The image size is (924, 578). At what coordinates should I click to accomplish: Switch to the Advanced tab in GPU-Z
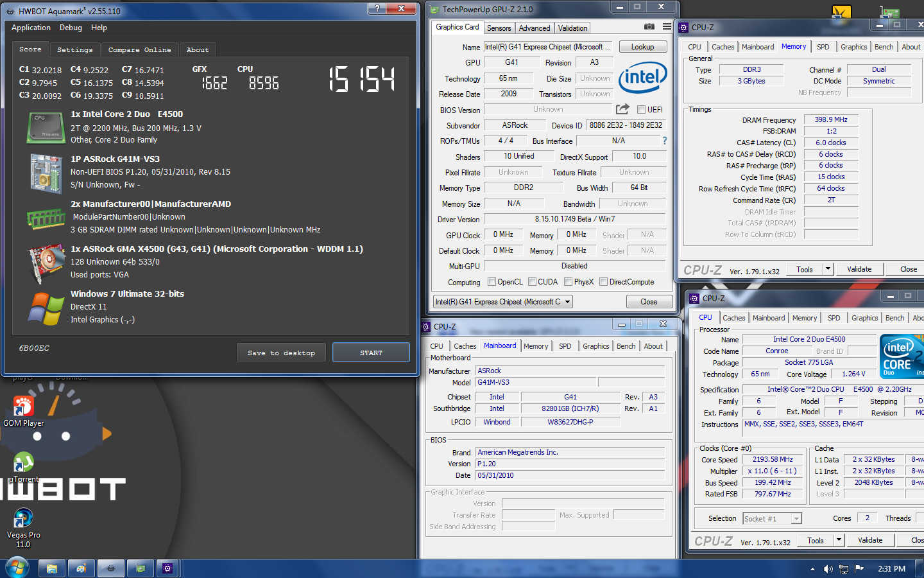(x=535, y=28)
